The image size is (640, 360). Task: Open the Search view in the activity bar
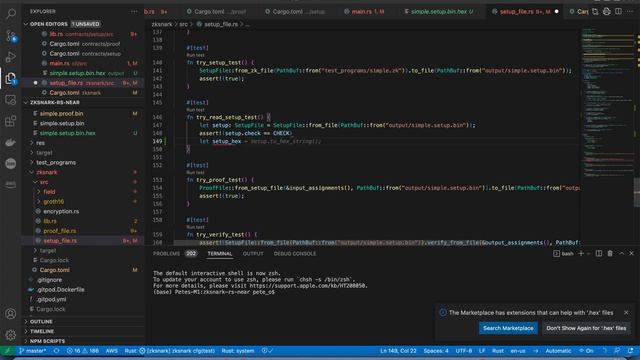pos(11,14)
